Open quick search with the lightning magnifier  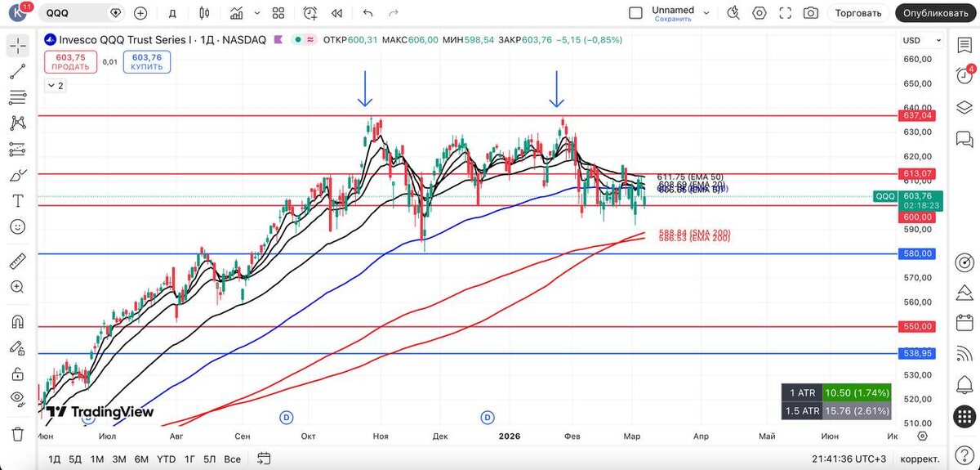(733, 13)
